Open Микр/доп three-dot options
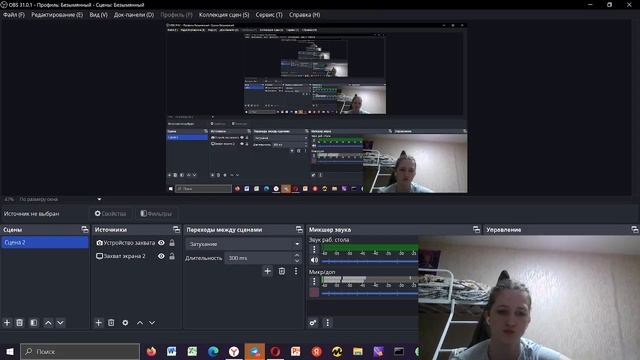 314,281
